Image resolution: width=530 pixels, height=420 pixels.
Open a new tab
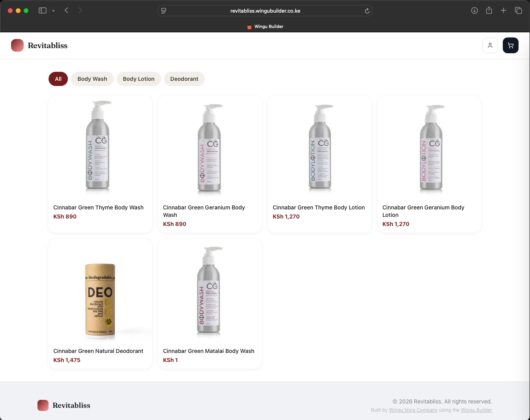(x=504, y=11)
